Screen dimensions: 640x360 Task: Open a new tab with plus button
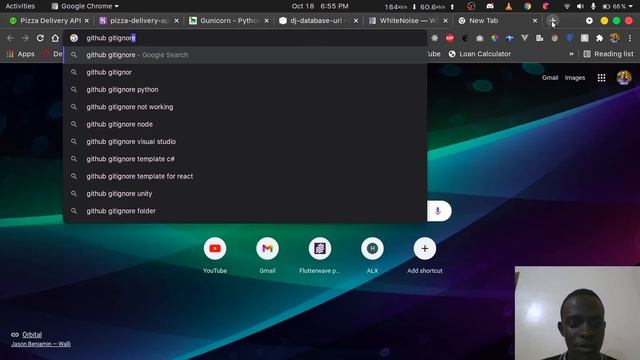click(x=552, y=20)
